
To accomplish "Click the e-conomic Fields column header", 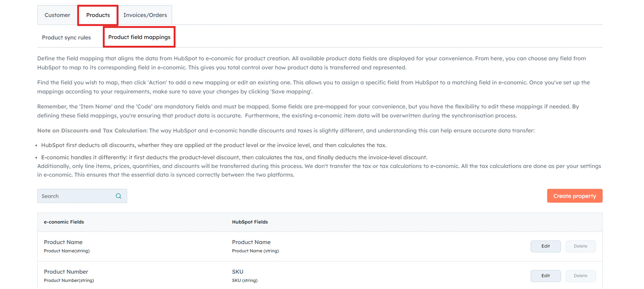I will point(64,222).
